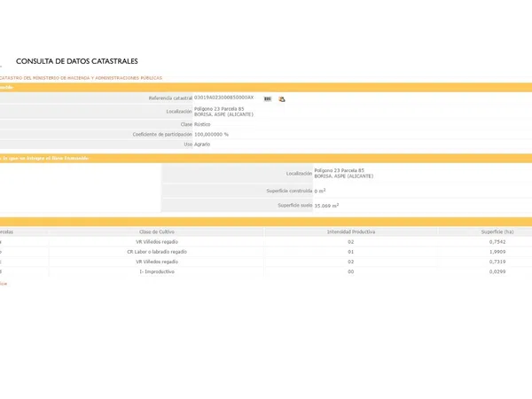Click the 'Superficie (ha)' column header
The image size is (532, 399).
497,231
